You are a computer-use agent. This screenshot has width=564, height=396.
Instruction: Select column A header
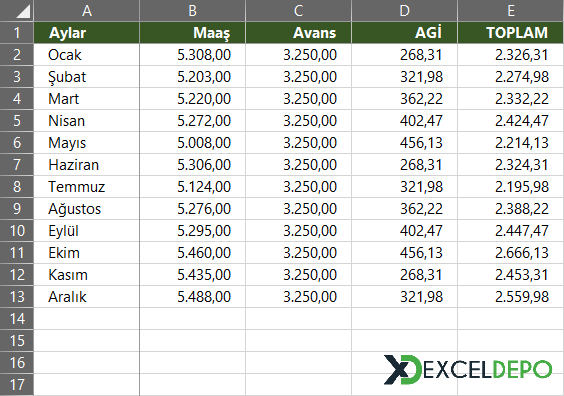(x=87, y=10)
